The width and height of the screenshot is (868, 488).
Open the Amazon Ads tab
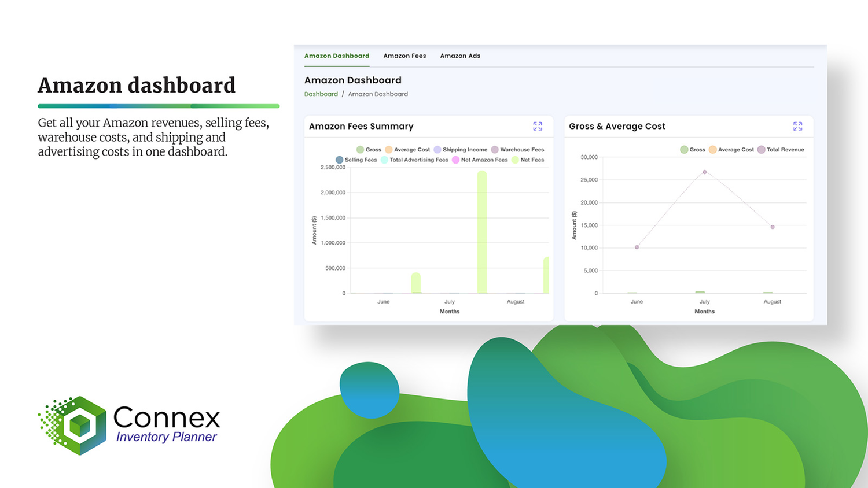point(460,56)
